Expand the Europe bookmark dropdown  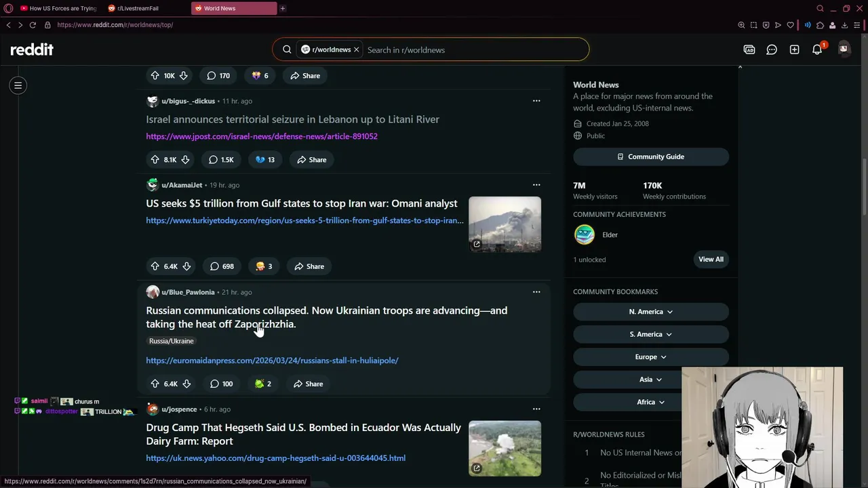(x=651, y=357)
